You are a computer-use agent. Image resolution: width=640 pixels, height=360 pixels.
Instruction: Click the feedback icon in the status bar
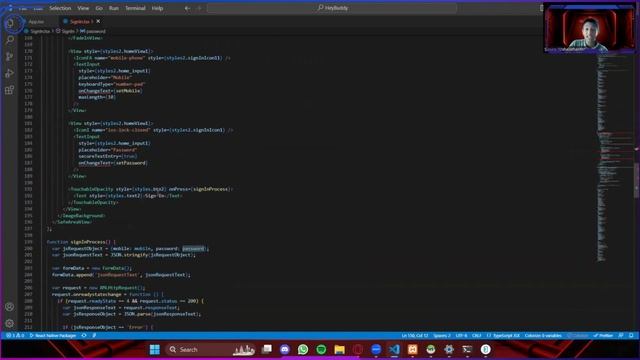[621, 336]
